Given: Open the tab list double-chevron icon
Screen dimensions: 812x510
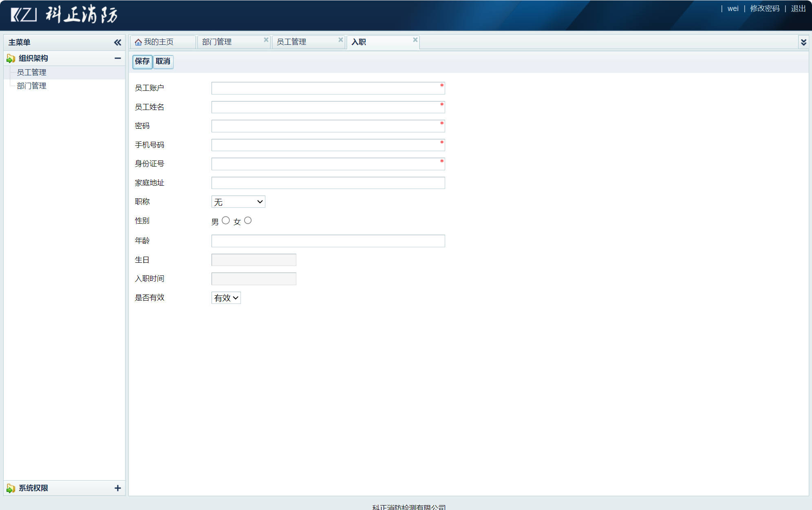Looking at the screenshot, I should coord(803,42).
